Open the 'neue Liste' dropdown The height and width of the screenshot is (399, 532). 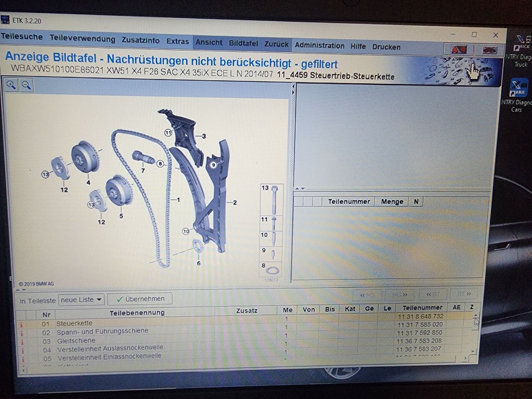[81, 300]
